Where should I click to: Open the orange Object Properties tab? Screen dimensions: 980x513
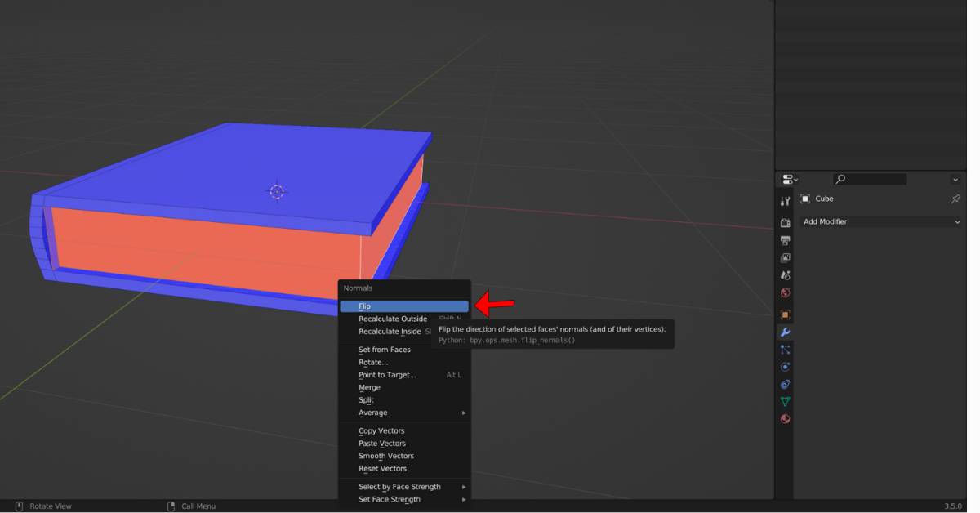[x=784, y=314]
